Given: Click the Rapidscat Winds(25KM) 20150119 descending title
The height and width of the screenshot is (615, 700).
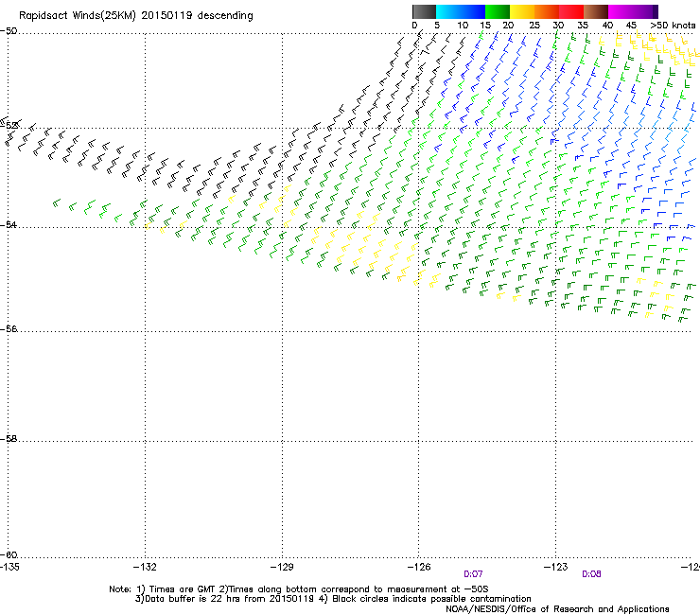Looking at the screenshot, I should (135, 16).
